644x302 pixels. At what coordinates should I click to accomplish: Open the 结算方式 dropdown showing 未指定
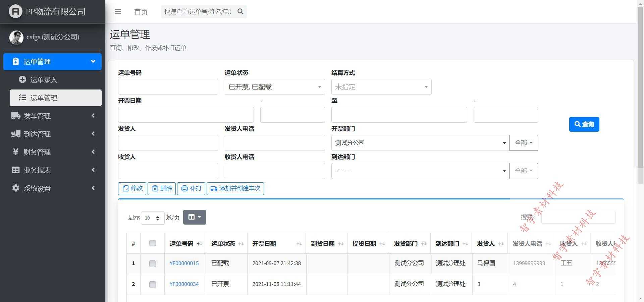381,87
